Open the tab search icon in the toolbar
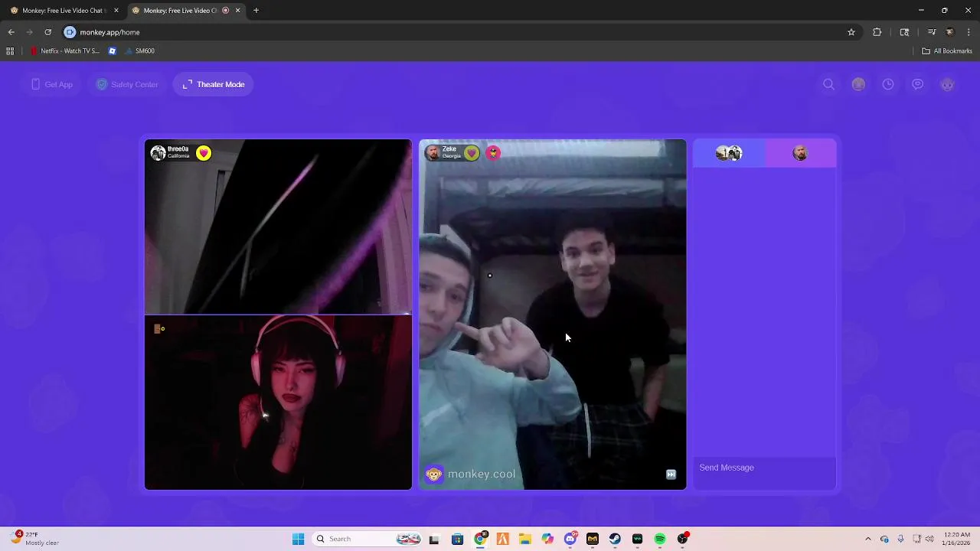The height and width of the screenshot is (551, 980). click(904, 32)
